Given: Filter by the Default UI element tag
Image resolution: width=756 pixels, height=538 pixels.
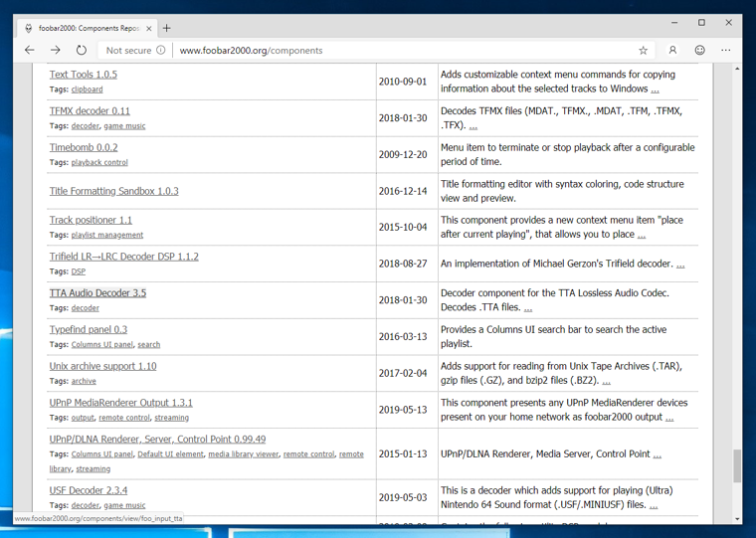Looking at the screenshot, I should (x=171, y=454).
